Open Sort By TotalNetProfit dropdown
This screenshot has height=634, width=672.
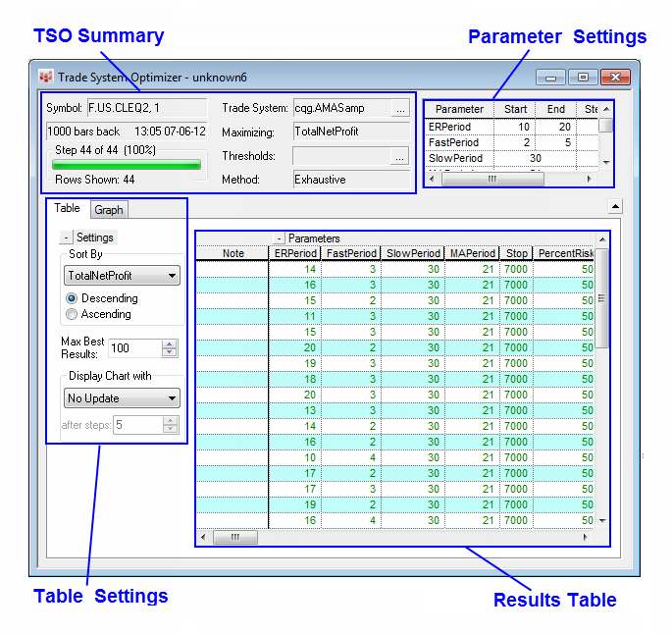[123, 277]
